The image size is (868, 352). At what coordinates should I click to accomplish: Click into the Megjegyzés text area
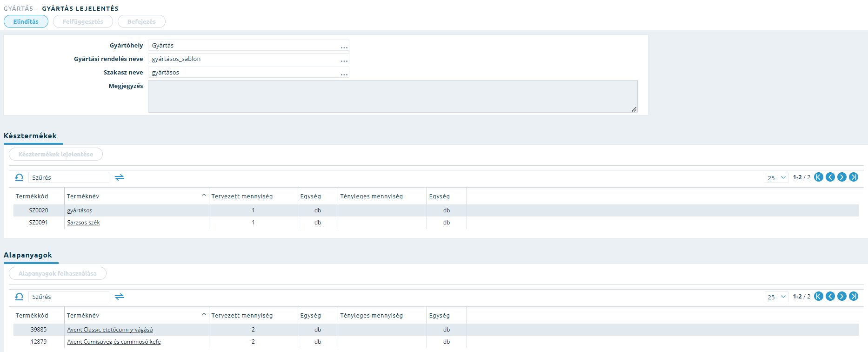coord(393,96)
